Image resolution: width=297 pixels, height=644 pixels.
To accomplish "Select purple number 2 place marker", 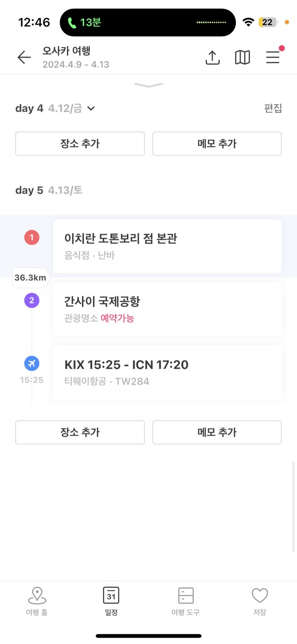I will (32, 301).
